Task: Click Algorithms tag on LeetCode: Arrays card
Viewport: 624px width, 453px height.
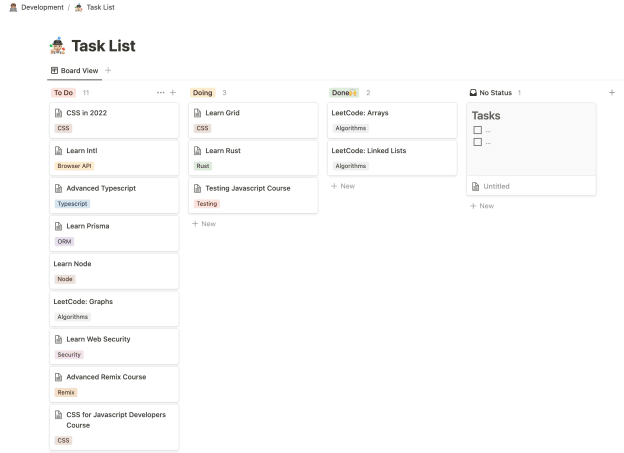Action: pyautogui.click(x=351, y=128)
